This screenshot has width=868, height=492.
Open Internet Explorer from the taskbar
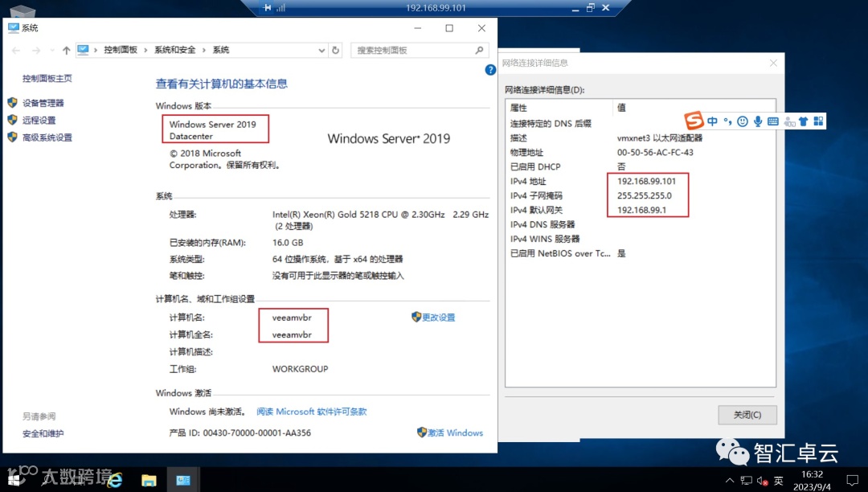(115, 480)
